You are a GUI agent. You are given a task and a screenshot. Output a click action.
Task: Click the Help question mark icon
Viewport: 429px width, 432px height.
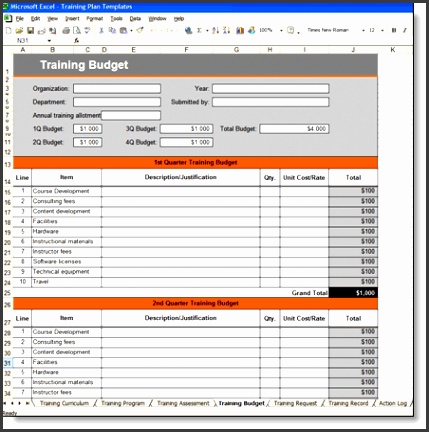(x=291, y=31)
